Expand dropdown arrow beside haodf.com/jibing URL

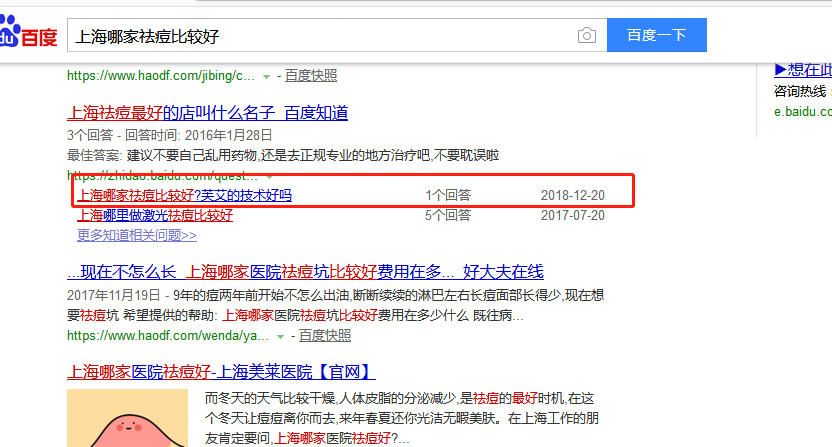pos(266,76)
